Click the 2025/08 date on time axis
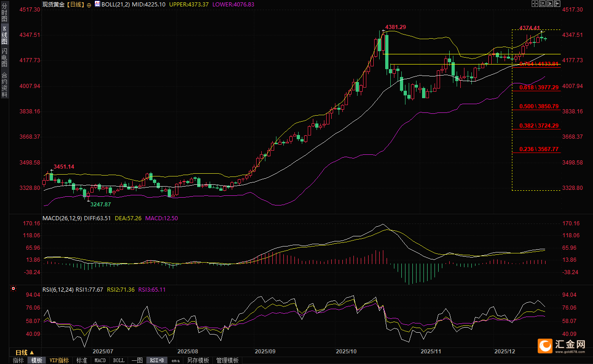 (188, 351)
